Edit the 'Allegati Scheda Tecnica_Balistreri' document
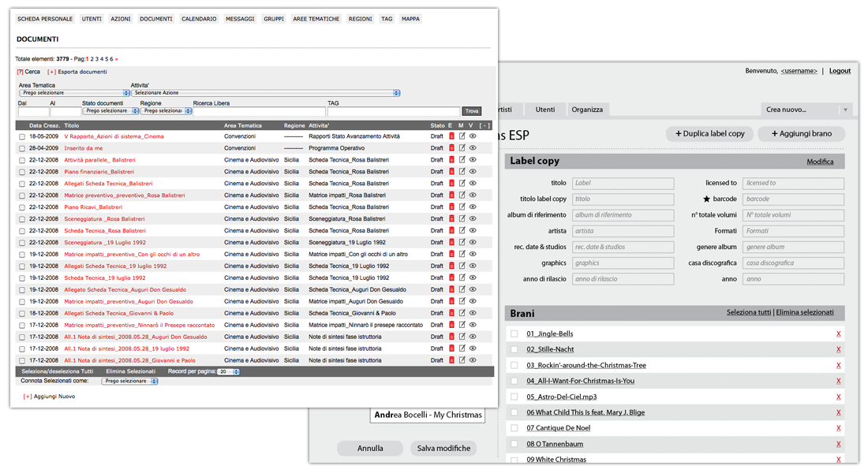Image resolution: width=868 pixels, height=473 pixels. (462, 184)
